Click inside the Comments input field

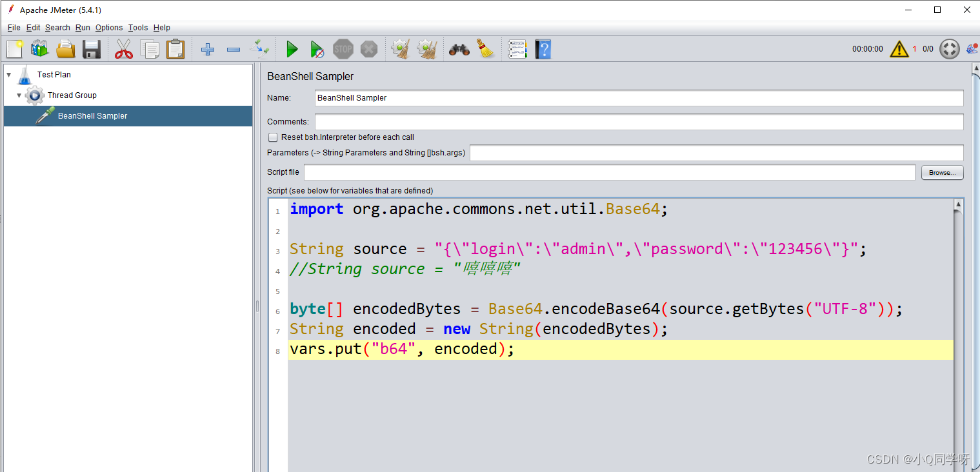[x=581, y=121]
